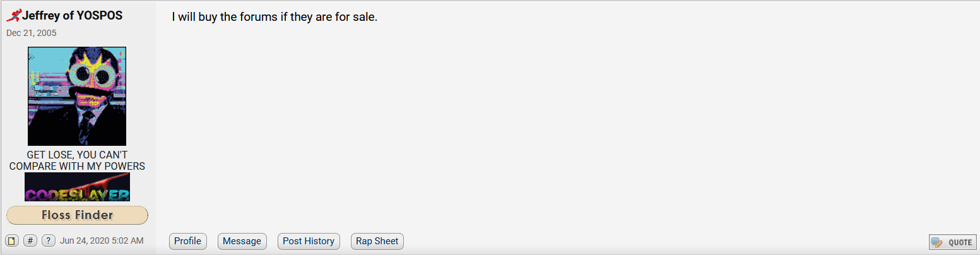Click the red star icon beside the username
Image resolution: width=980 pixels, height=255 pixels.
[x=14, y=16]
